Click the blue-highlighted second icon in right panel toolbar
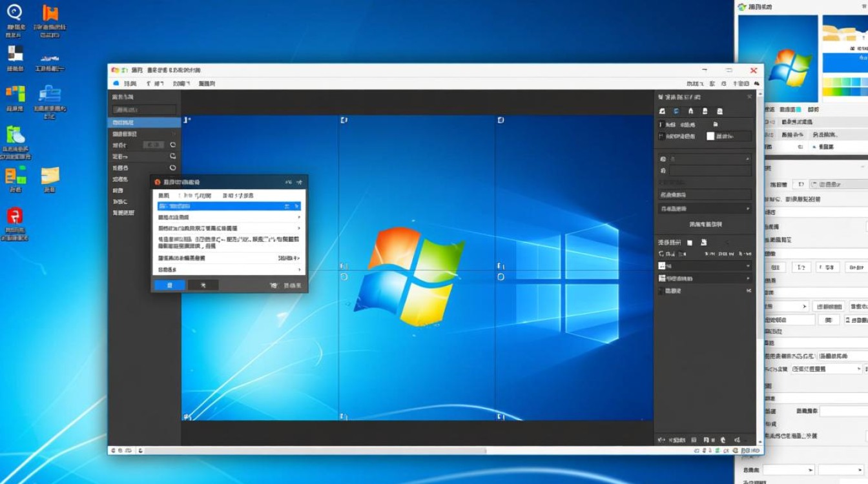This screenshot has width=868, height=484. [676, 111]
